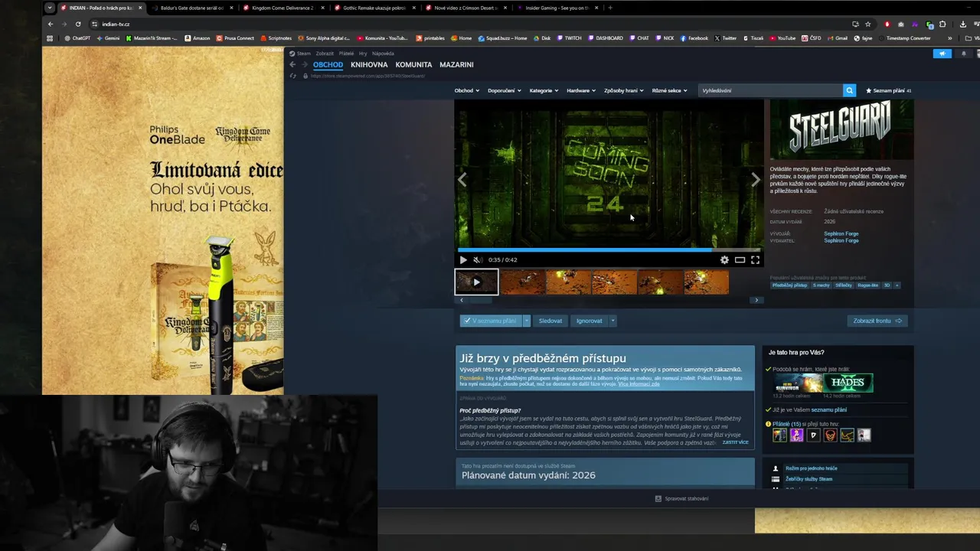Open Steam notifications bell
980x551 pixels.
click(x=964, y=54)
